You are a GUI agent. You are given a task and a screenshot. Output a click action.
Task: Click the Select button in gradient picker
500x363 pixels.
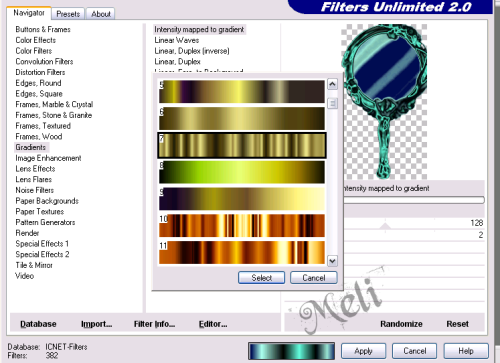(x=261, y=278)
